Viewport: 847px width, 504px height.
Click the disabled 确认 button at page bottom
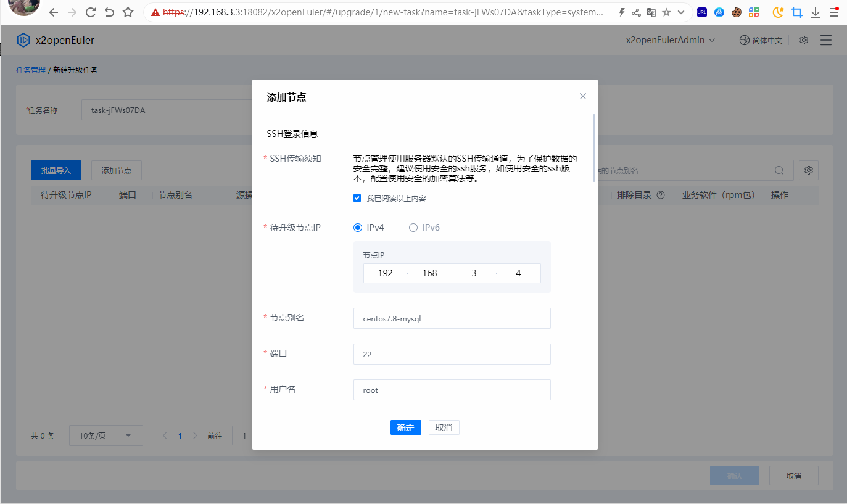735,476
